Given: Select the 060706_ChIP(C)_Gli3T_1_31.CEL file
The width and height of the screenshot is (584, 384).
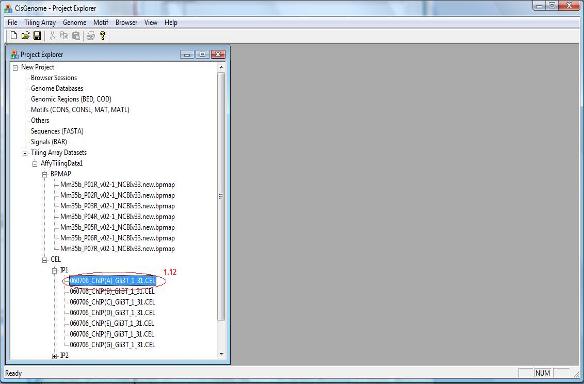Looking at the screenshot, I should click(112, 302).
